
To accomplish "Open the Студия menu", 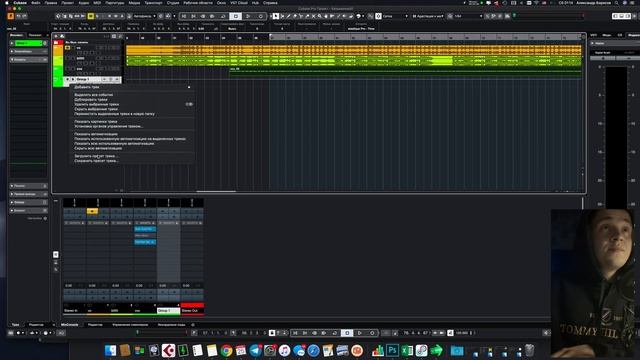I will tap(173, 3).
